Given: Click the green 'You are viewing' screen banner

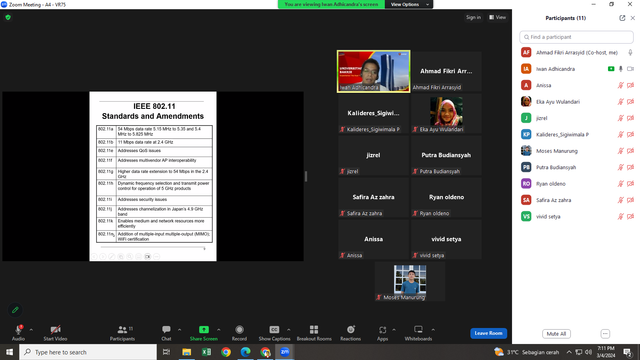Looking at the screenshot, I should point(331,4).
